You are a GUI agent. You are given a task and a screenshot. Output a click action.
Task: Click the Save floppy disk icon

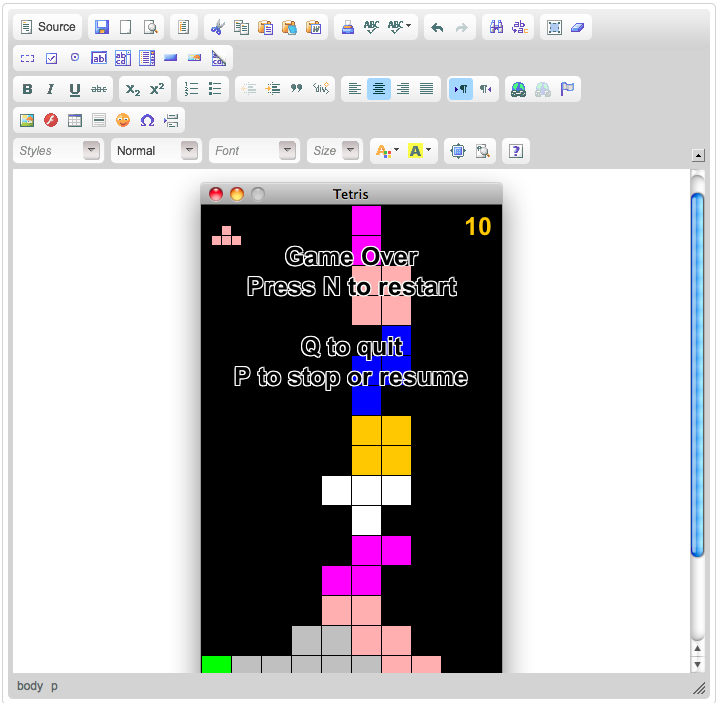[102, 27]
